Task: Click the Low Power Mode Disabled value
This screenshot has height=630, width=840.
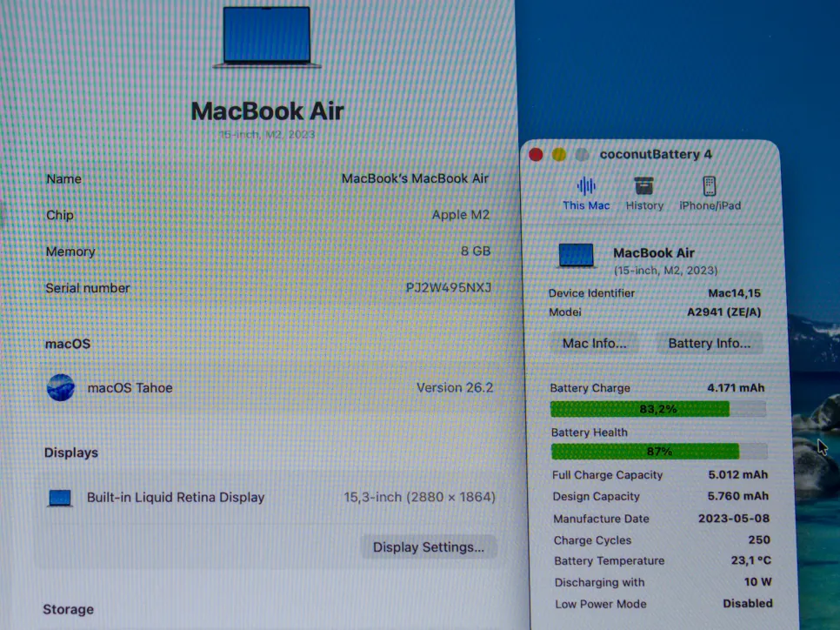Action: point(747,603)
